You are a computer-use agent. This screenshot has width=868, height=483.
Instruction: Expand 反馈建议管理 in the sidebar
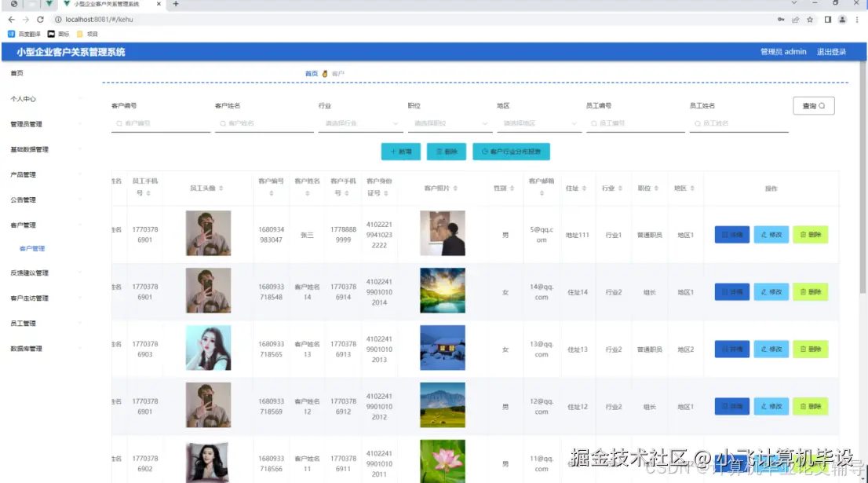(46, 273)
